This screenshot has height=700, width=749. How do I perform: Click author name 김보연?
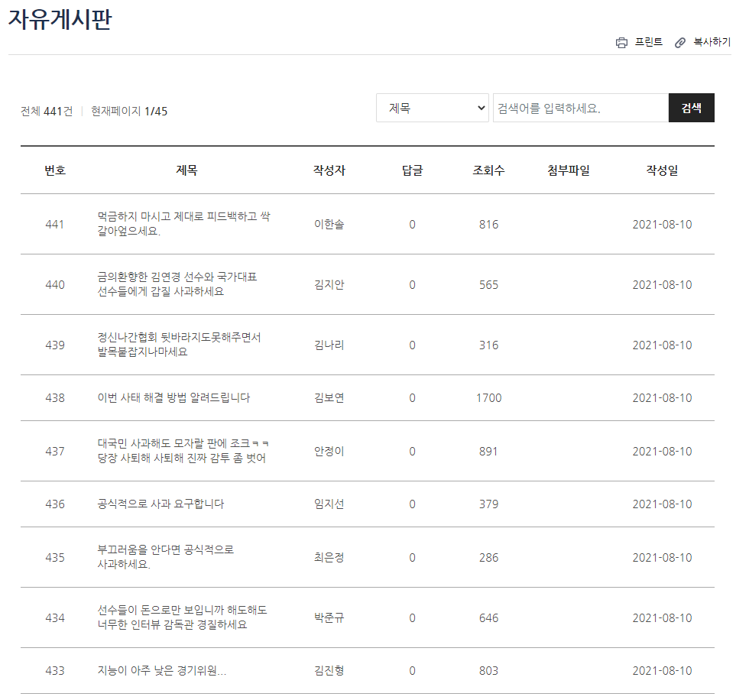coord(329,397)
